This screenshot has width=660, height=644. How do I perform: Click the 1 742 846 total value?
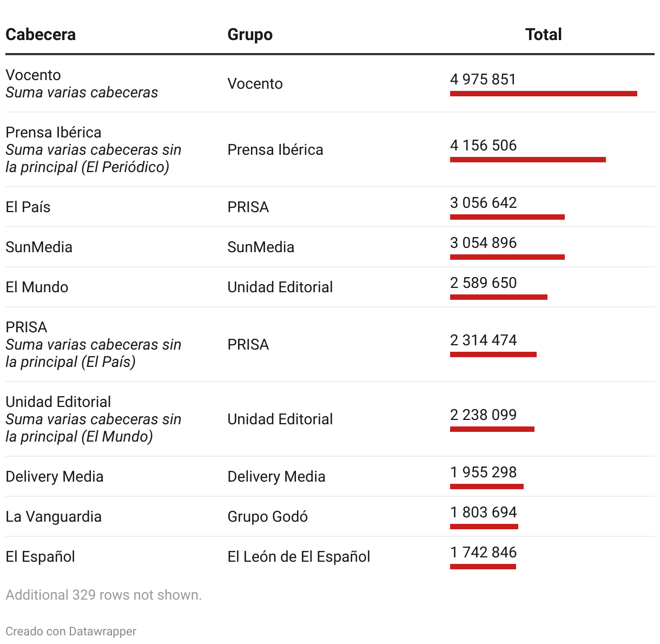(x=483, y=552)
